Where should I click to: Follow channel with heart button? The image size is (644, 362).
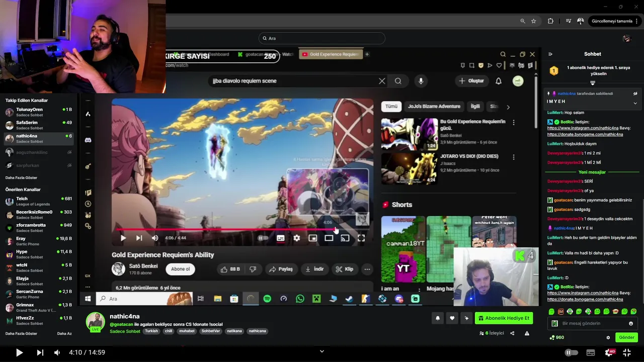coord(452,318)
